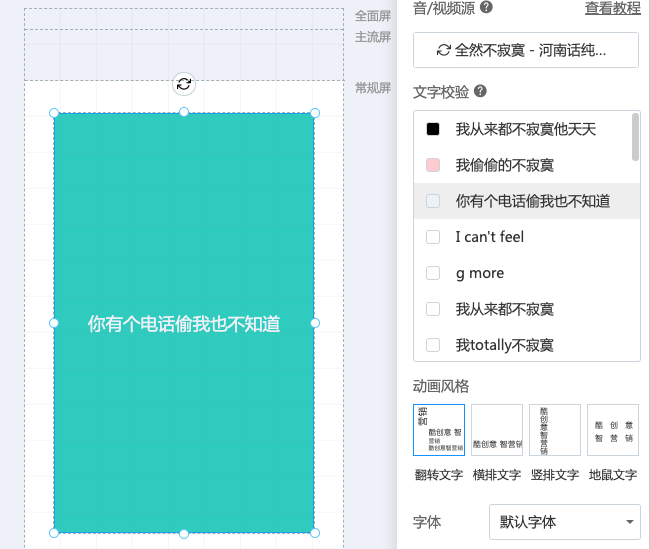Toggle the box beside 我从来都不寂寞
This screenshot has height=549, width=650.
pos(433,309)
